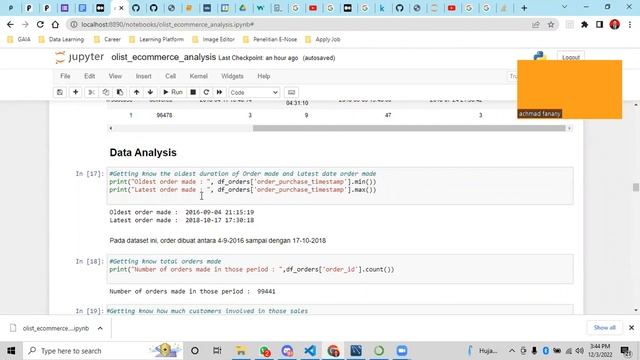Screen dimensions: 640x360
Task: Click horizontal scrollbar of the output table
Action: coord(409,128)
